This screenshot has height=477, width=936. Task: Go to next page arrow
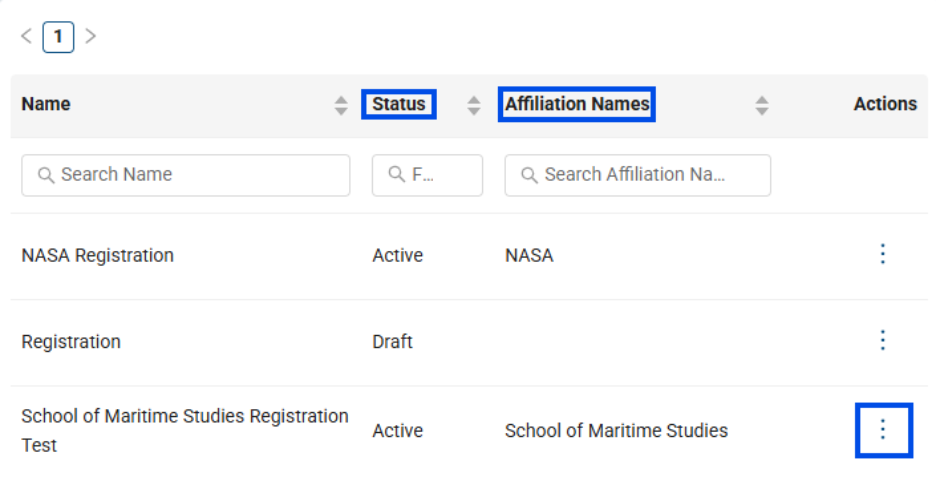pos(90,36)
